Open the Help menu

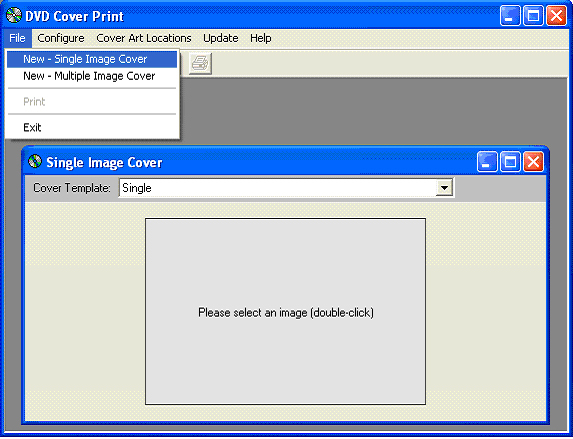[261, 38]
